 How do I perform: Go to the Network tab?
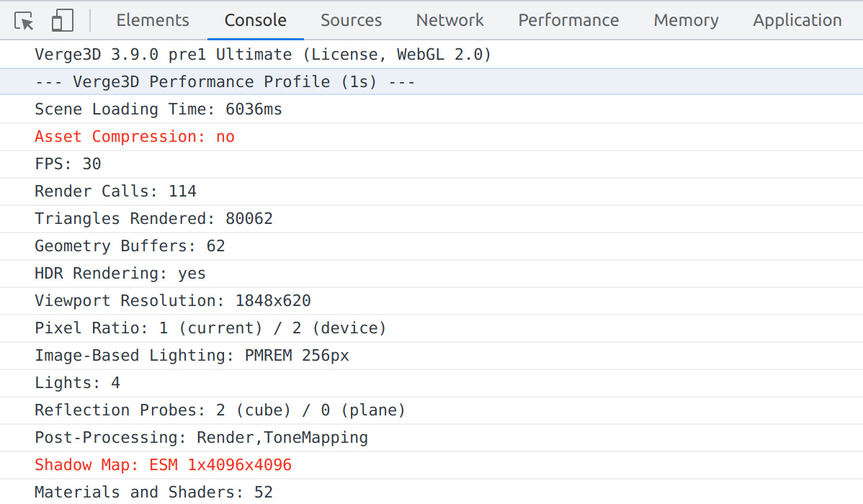coord(450,20)
